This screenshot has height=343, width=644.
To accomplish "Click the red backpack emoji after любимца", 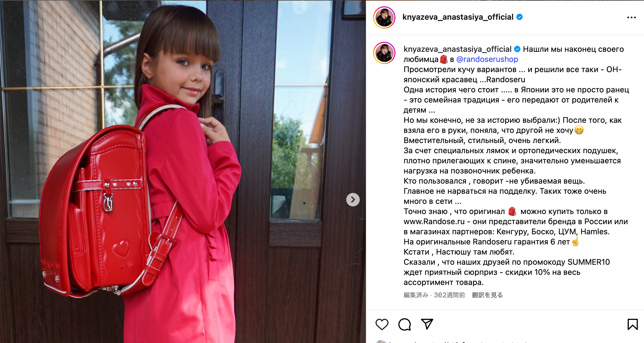I will 444,59.
